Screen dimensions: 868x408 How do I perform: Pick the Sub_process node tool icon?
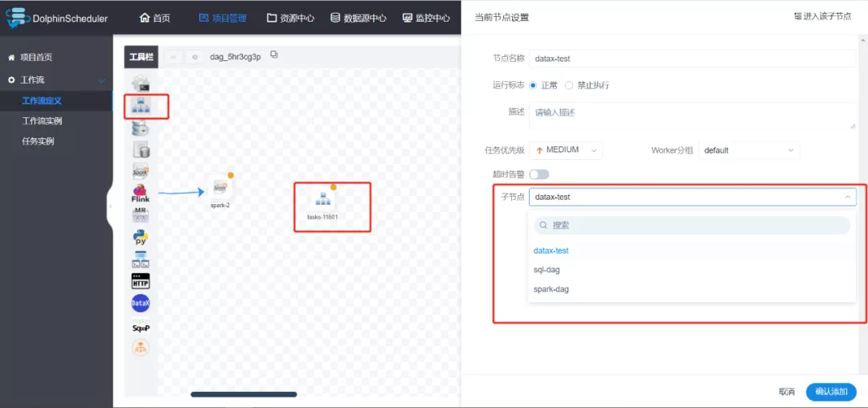coord(141,105)
